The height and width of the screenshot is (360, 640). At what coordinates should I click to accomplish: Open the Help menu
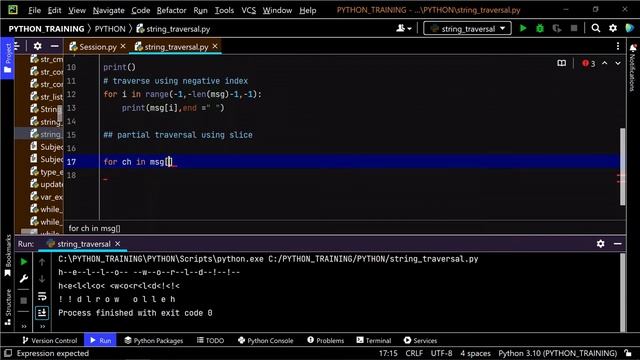point(307,10)
